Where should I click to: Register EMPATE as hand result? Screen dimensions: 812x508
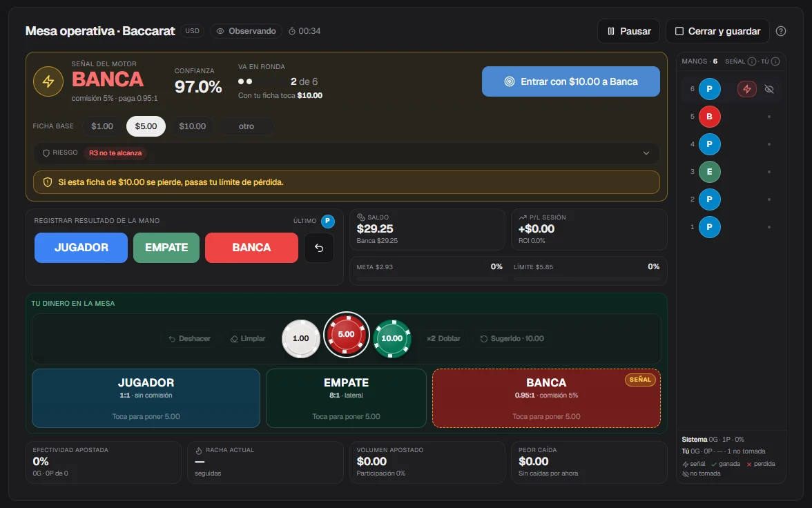[x=166, y=248]
